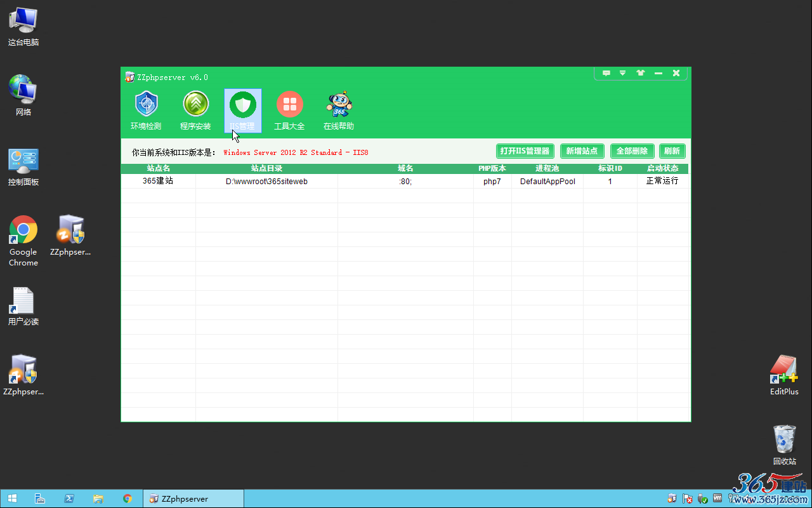Click the Action Center flag tray icon
The image size is (812, 508).
(687, 498)
